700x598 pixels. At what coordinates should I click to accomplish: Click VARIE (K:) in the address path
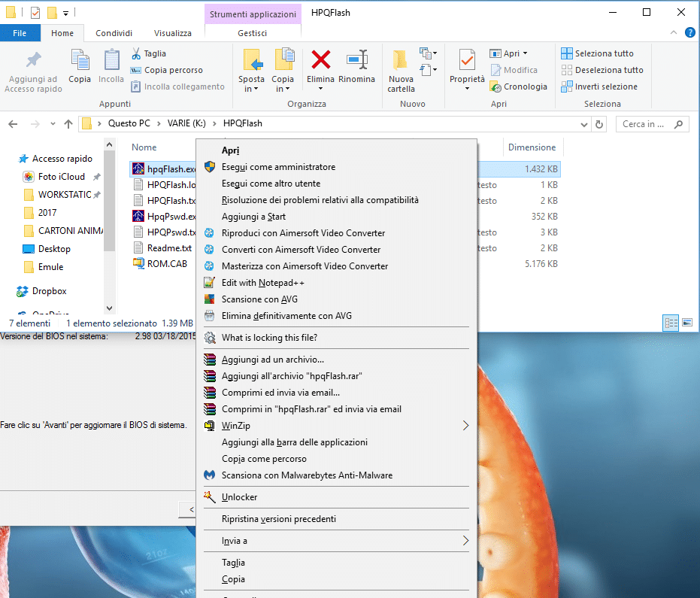pyautogui.click(x=186, y=123)
